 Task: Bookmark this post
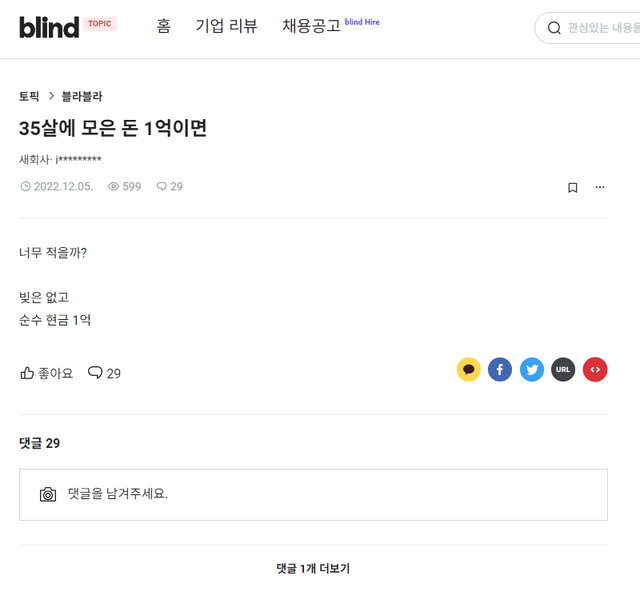tap(573, 187)
